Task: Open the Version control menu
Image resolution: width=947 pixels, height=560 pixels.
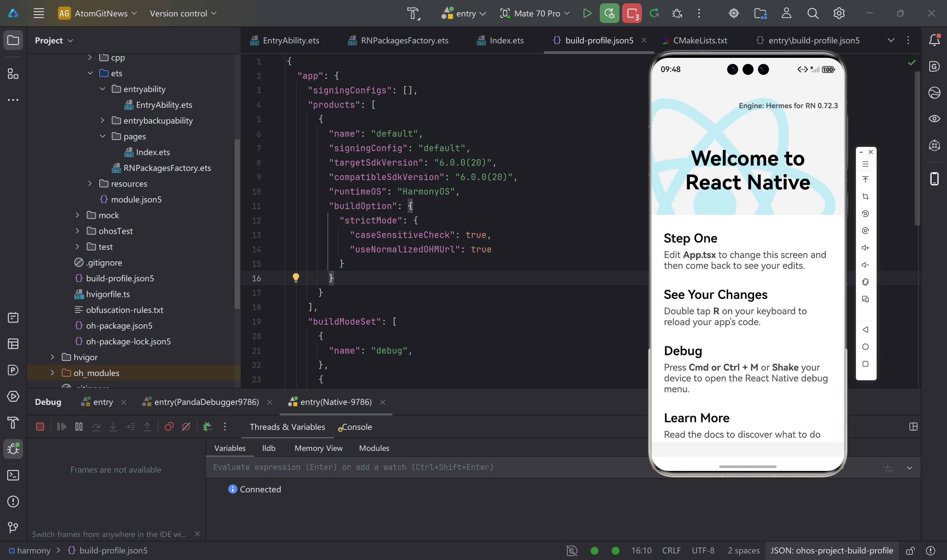Action: click(183, 13)
